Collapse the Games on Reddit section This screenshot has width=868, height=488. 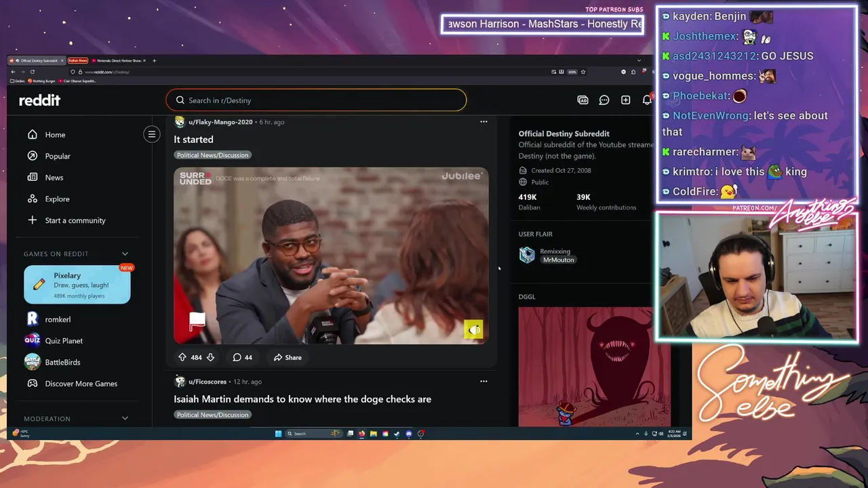click(125, 253)
